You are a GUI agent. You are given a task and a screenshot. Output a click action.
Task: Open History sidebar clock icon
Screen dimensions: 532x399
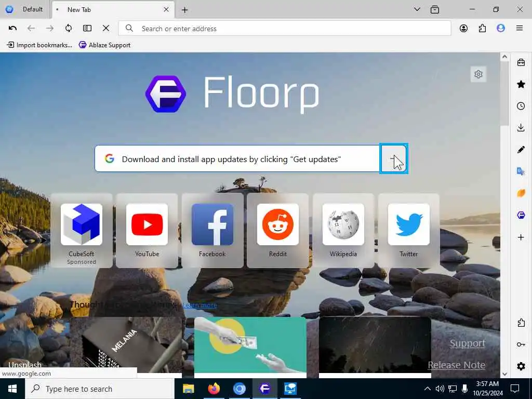[521, 106]
